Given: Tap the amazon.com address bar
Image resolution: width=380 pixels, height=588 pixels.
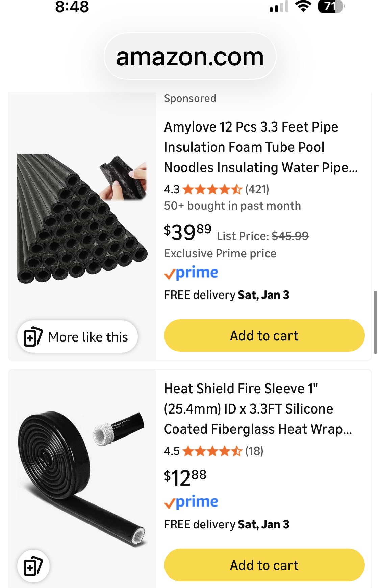Looking at the screenshot, I should pos(190,57).
